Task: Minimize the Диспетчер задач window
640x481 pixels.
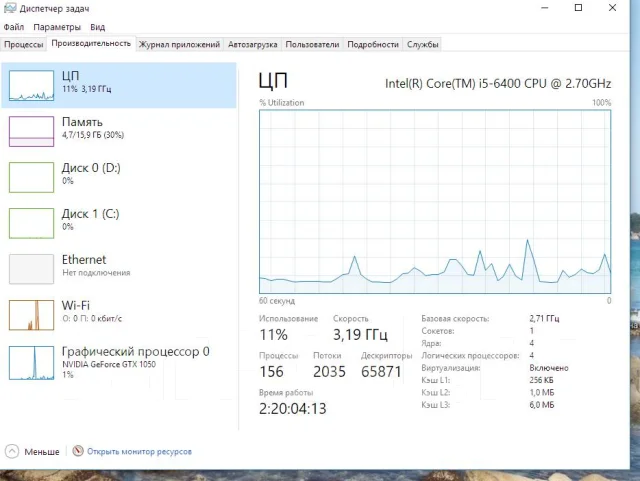Action: [544, 8]
